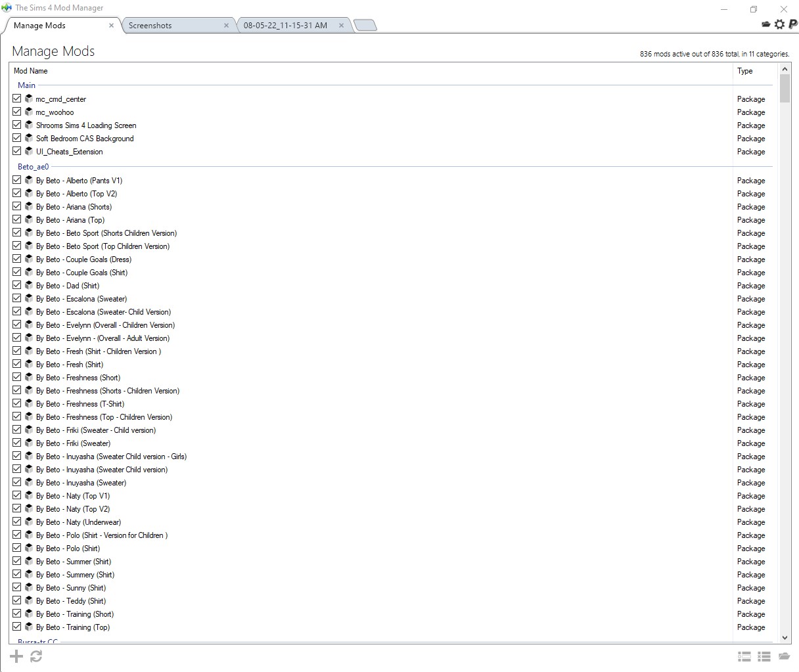Toggle By Beto - Dad (Shirt) checkbox
The width and height of the screenshot is (799, 672).
tap(17, 285)
